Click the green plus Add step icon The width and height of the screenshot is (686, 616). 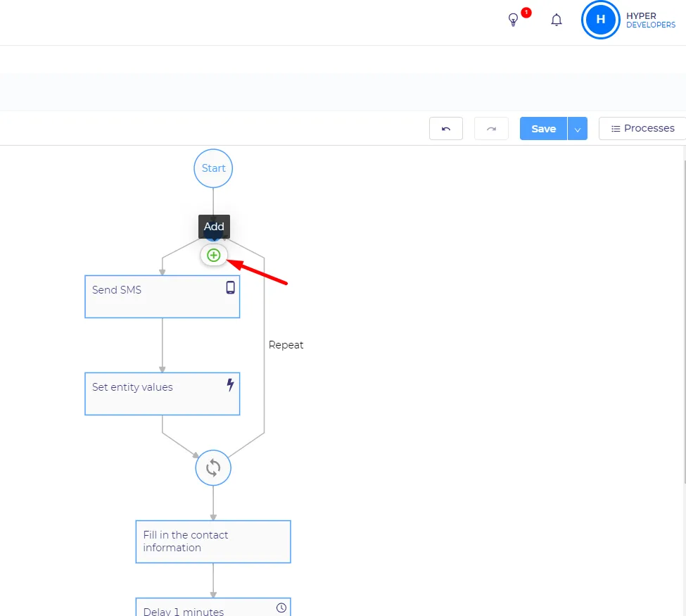click(x=213, y=256)
